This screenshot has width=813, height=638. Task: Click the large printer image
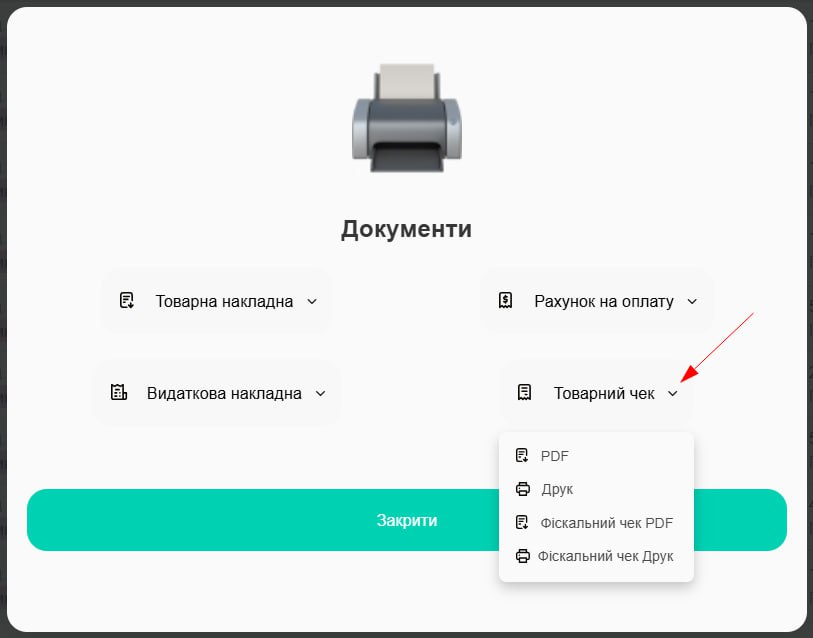(x=406, y=118)
